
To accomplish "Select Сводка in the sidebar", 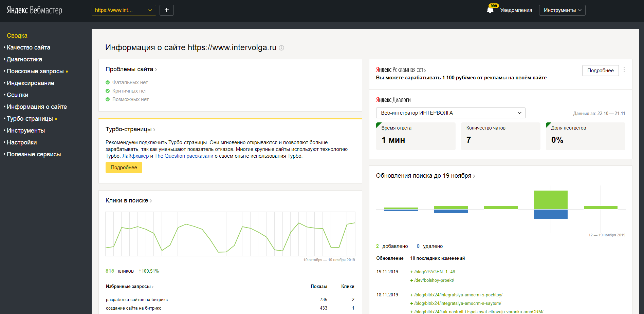I will [x=17, y=36].
